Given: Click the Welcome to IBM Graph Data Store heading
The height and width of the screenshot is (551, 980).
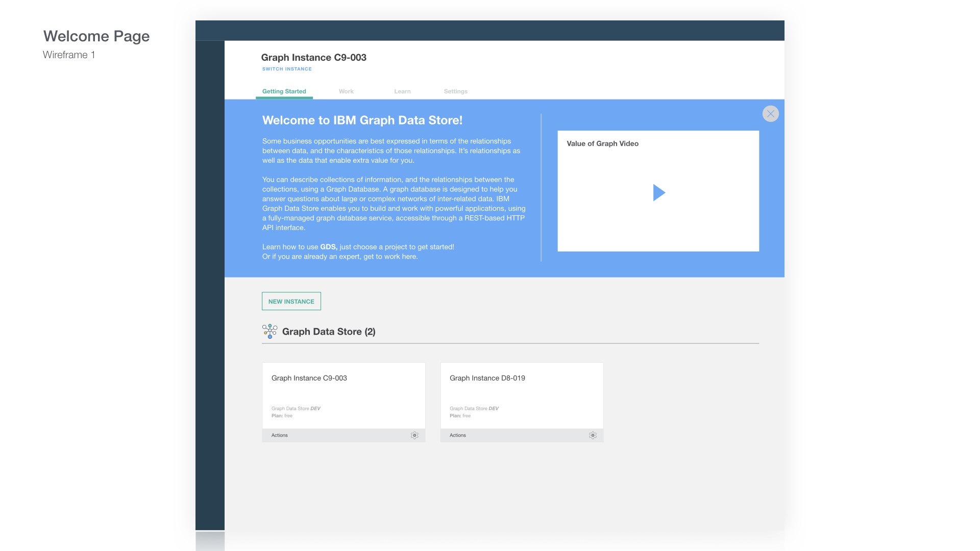Looking at the screenshot, I should [x=362, y=120].
